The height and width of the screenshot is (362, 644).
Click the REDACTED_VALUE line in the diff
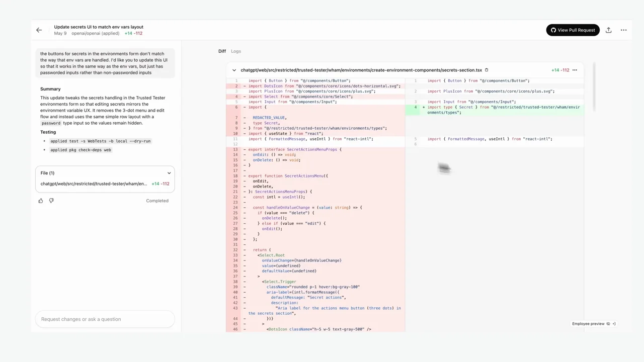pyautogui.click(x=315, y=118)
